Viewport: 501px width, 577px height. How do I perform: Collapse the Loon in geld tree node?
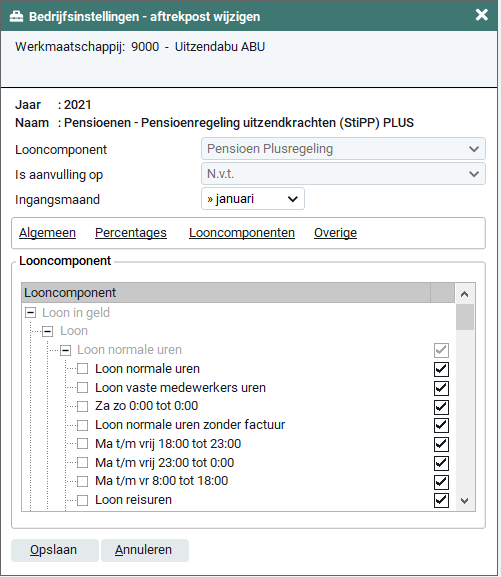[x=30, y=313]
